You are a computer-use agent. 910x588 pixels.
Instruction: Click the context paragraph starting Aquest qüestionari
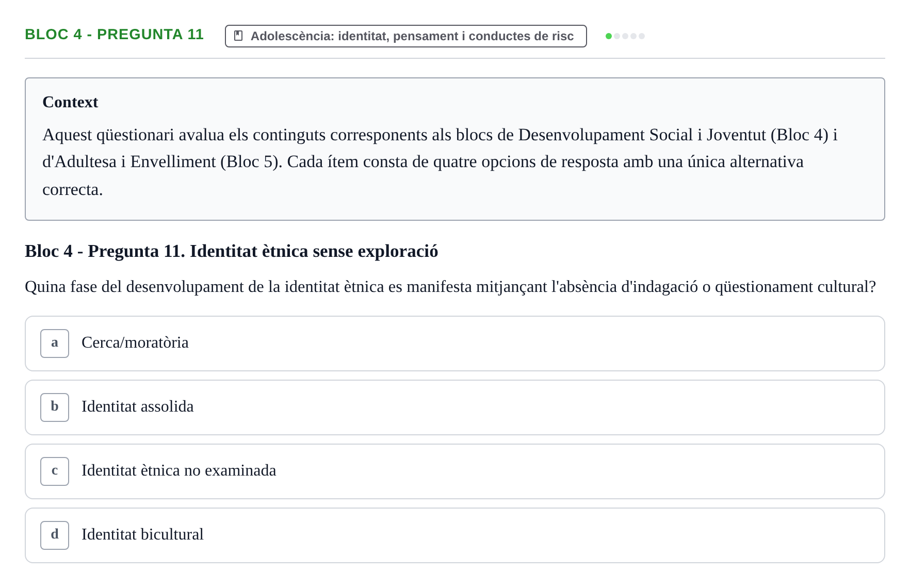point(440,162)
